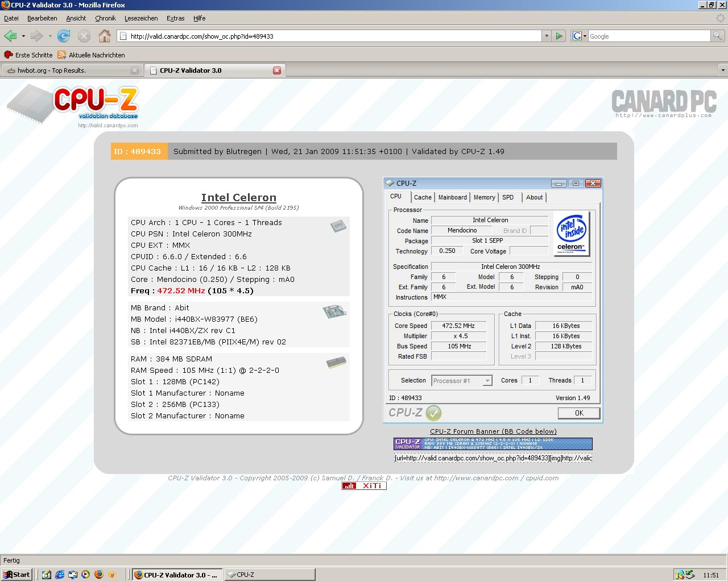Click the BB code URL text field
Viewport: 728px width, 582px height.
click(493, 458)
